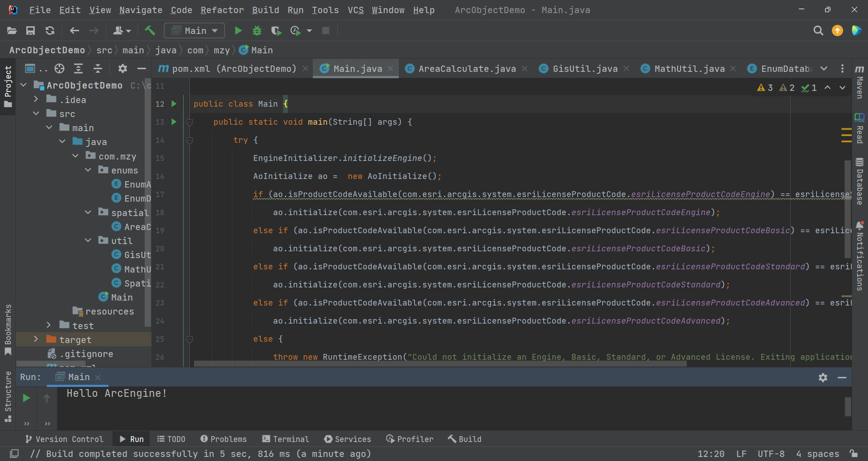
Task: Run panel settings gear icon
Action: coord(823,377)
